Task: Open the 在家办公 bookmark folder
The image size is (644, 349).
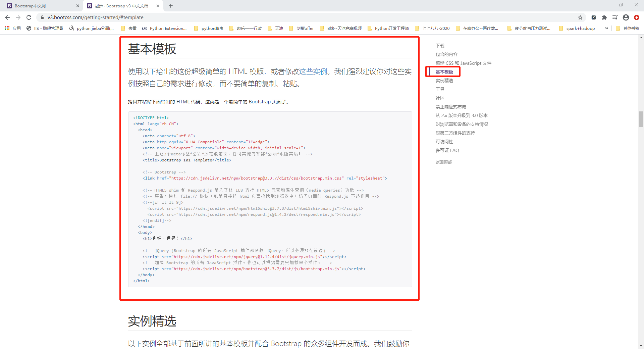Action: point(477,29)
